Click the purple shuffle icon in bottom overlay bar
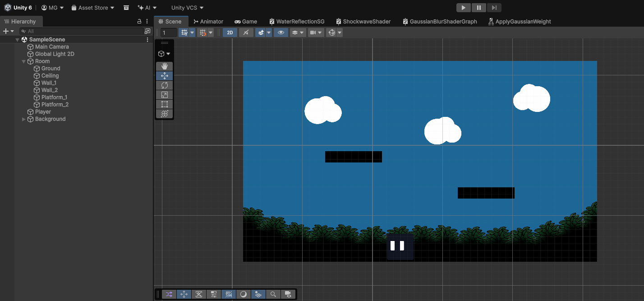The image size is (644, 301). click(x=169, y=294)
